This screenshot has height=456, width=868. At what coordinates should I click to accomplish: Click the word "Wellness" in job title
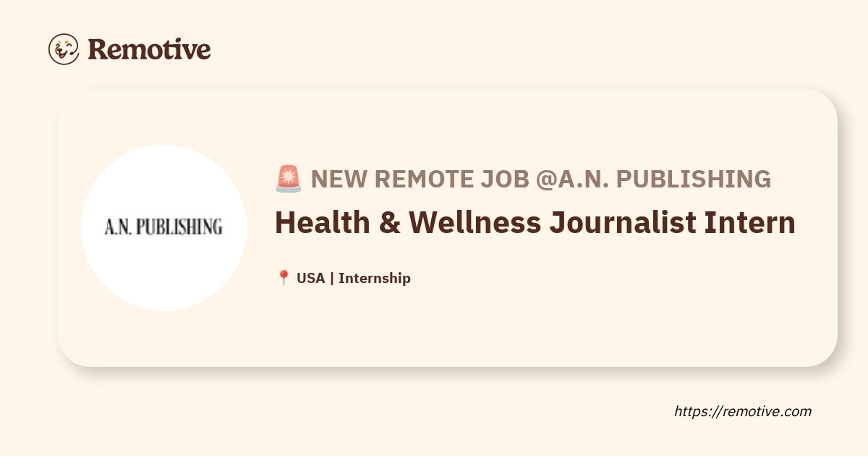(475, 223)
